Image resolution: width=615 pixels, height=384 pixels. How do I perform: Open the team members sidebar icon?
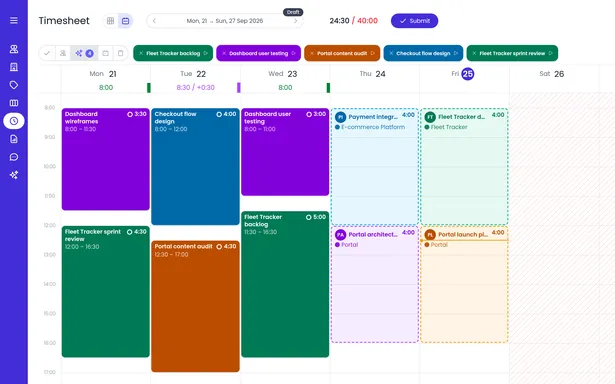[14, 49]
